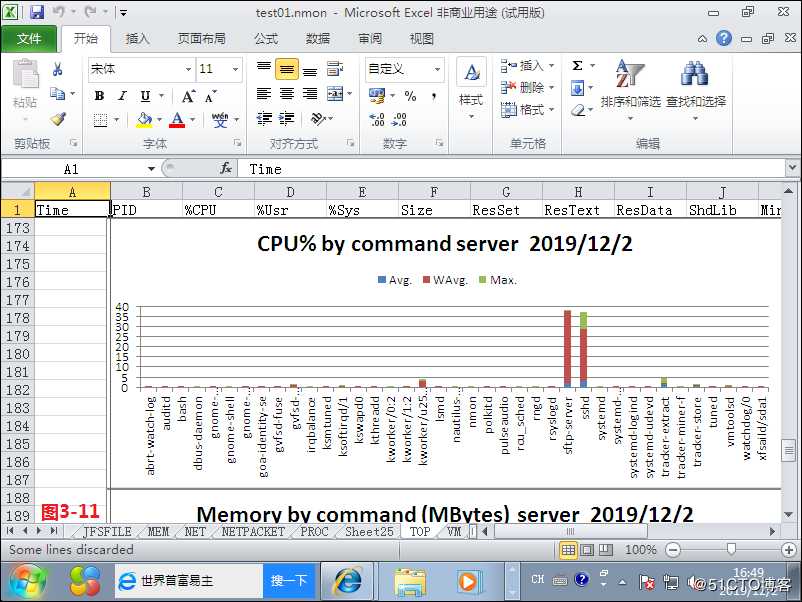Click the cell borders icon
Screen dimensions: 802x602
click(x=100, y=121)
